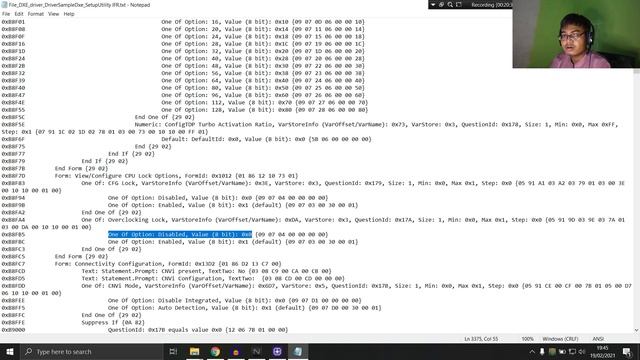Open Google Chrome from the taskbar
The image size is (640, 360).
pyautogui.click(x=215, y=351)
